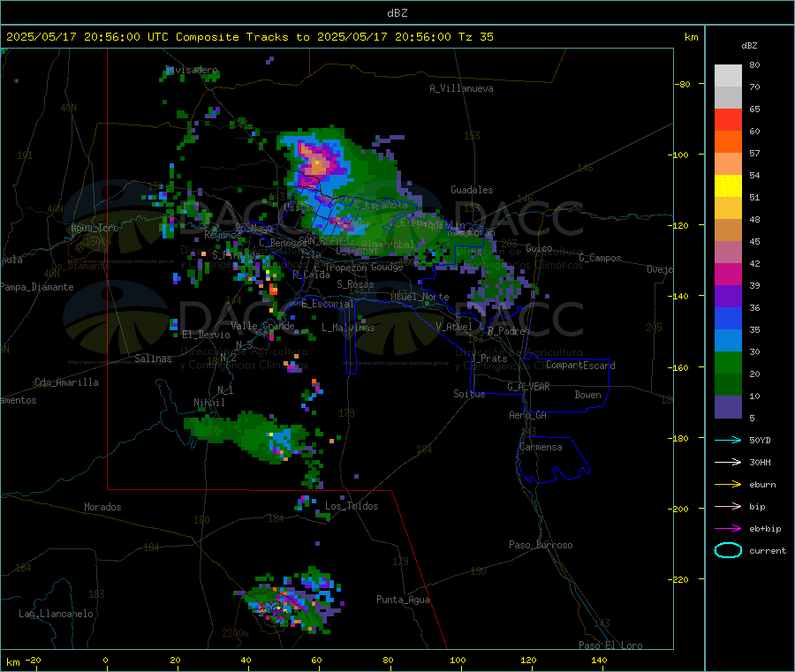
Task: Click the Paso_Barroso map label
Action: coord(541,545)
